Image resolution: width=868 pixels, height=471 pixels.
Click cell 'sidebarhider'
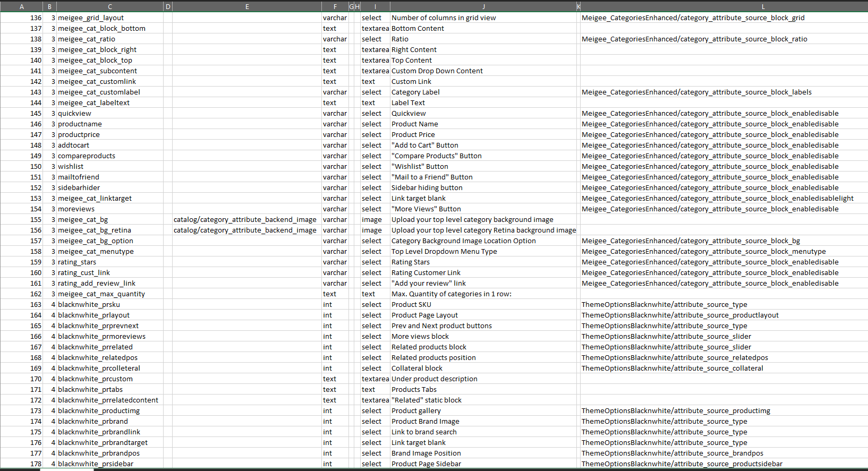(x=109, y=187)
